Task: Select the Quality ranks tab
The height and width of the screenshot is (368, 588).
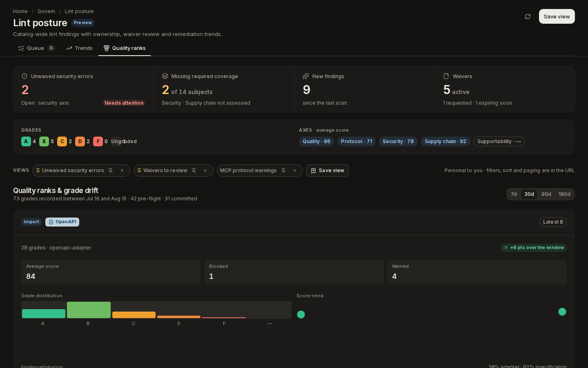Action: [125, 48]
